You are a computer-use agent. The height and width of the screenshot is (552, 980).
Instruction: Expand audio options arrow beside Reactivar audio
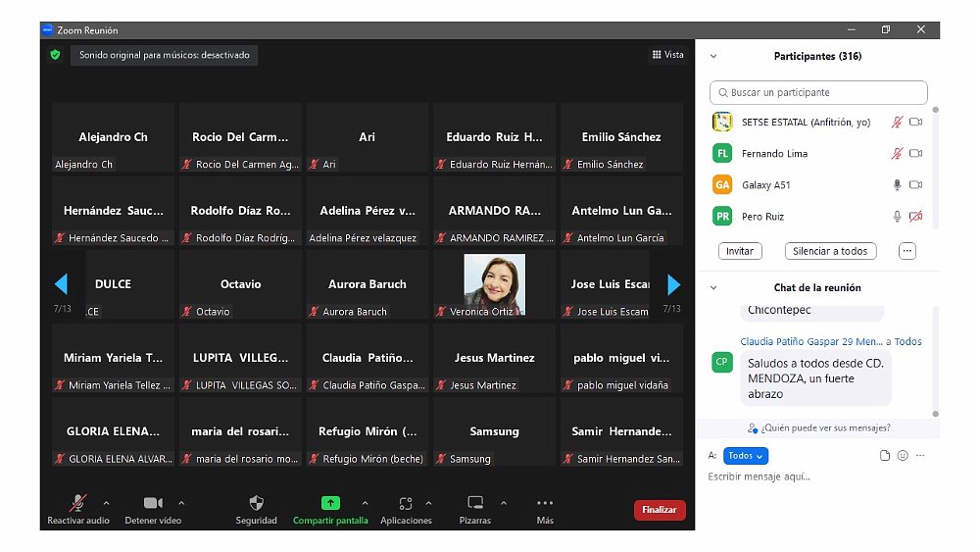(107, 503)
